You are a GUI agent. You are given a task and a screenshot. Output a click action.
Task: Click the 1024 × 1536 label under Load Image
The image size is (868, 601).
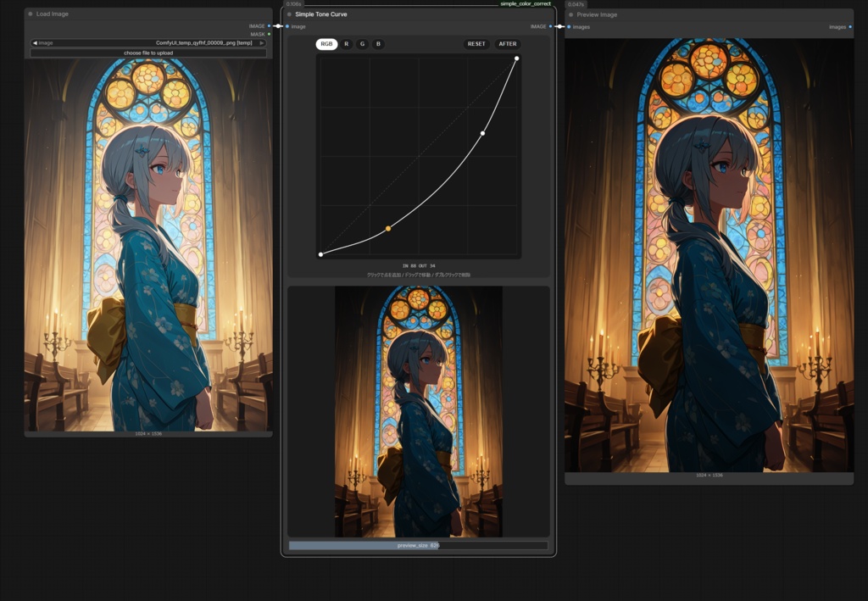pyautogui.click(x=148, y=434)
